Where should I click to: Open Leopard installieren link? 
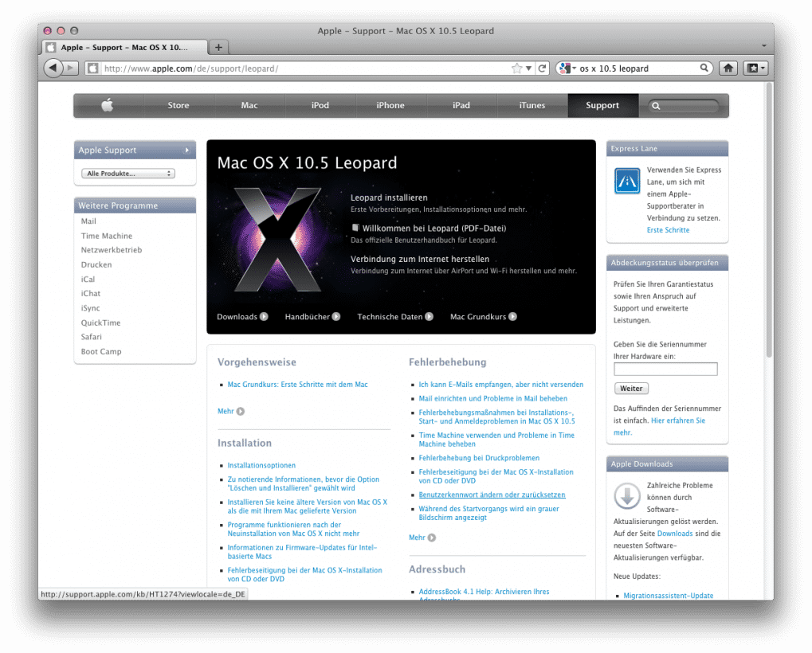click(x=389, y=197)
